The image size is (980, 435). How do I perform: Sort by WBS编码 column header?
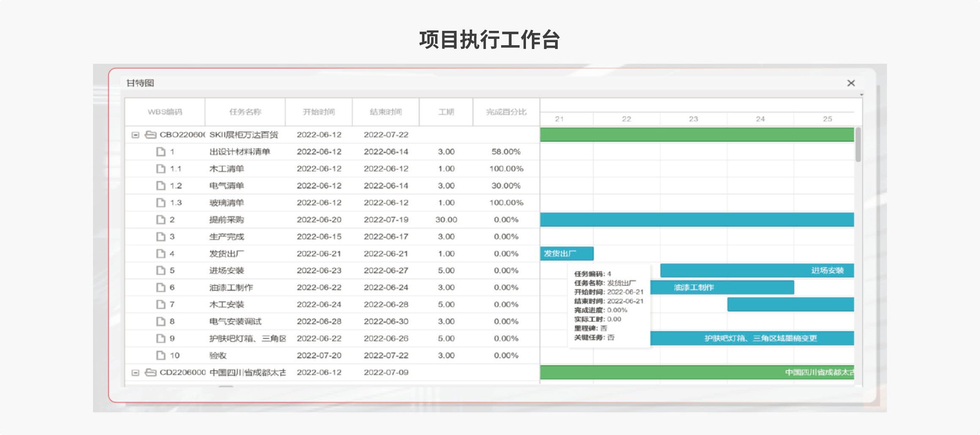pyautogui.click(x=165, y=112)
